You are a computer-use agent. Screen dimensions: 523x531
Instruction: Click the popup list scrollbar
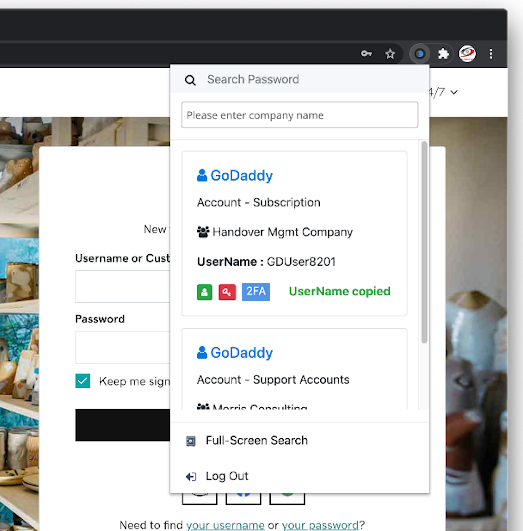coord(424,242)
